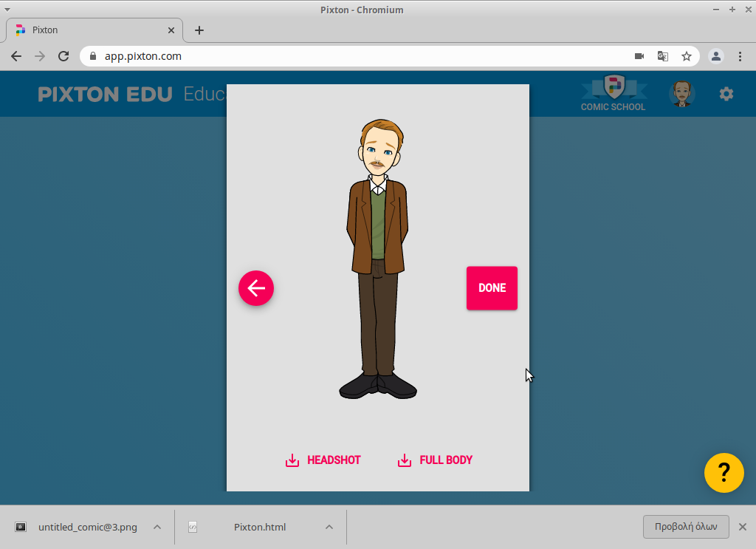
Task: Download the FULL BODY image
Action: (x=436, y=460)
